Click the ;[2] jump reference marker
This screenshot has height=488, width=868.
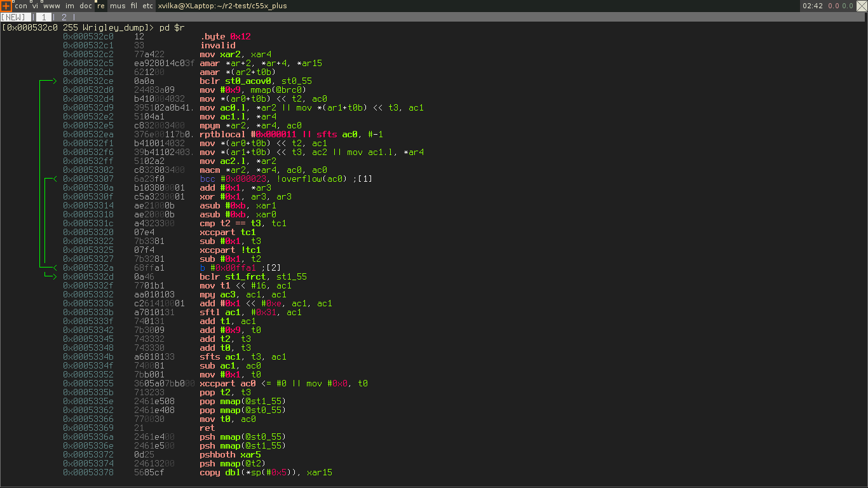[x=271, y=268]
